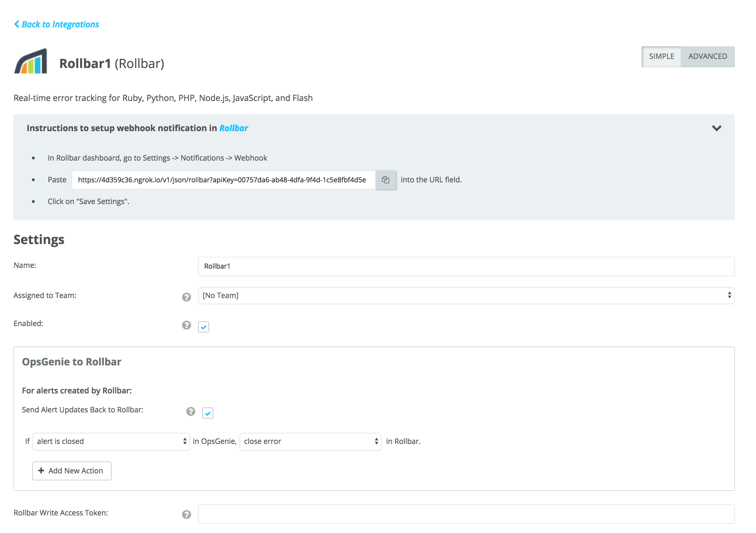Click help icon for Rollbar Write Access Token
This screenshot has width=756, height=533.
[186, 514]
